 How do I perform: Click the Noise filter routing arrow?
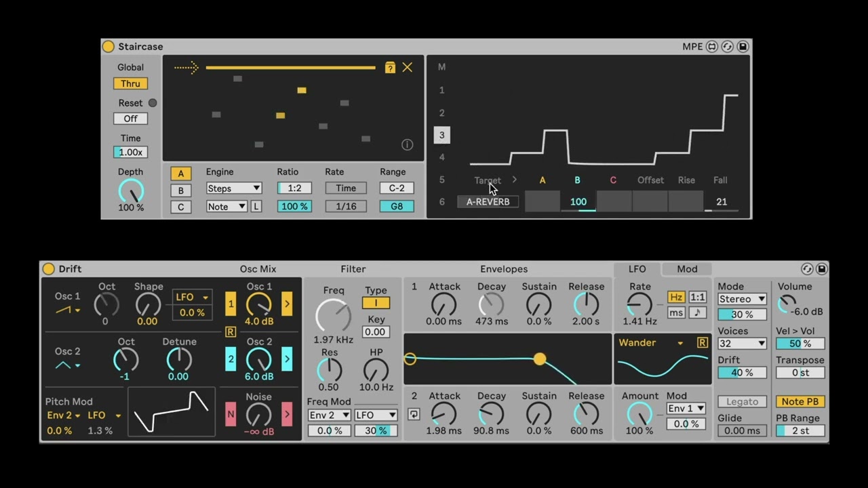click(x=287, y=413)
